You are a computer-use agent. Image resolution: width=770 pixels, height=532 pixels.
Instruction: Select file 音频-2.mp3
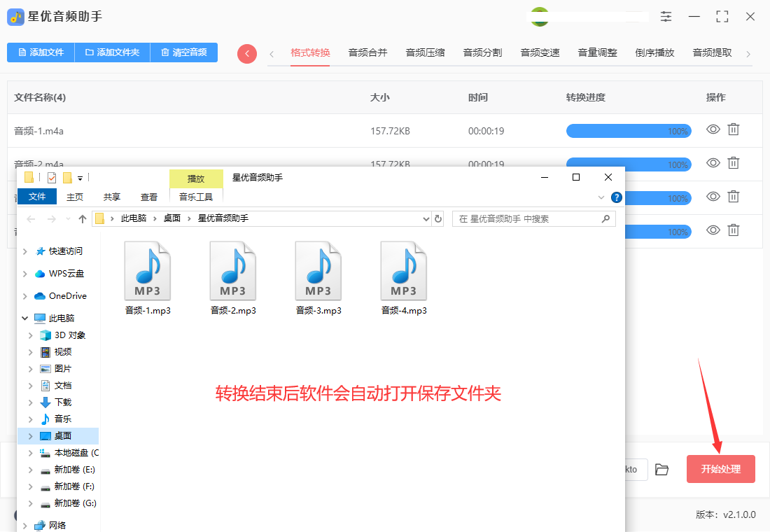233,279
